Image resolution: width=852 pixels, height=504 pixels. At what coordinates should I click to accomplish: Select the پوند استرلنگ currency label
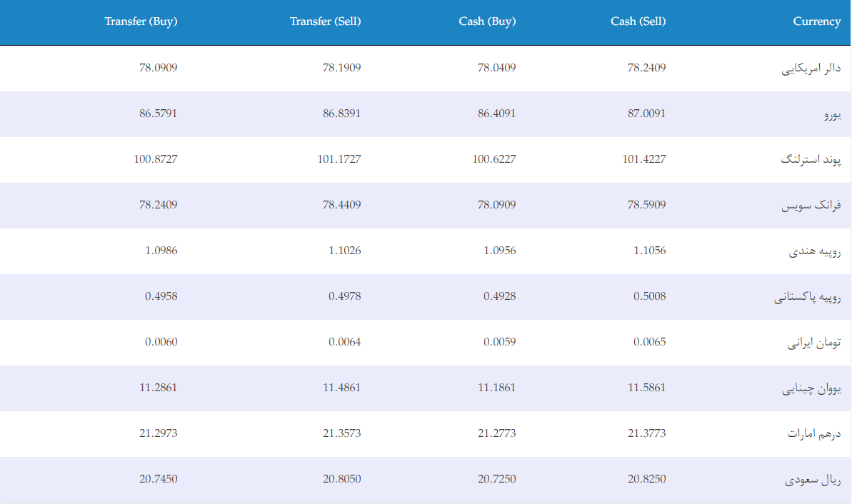tap(810, 160)
